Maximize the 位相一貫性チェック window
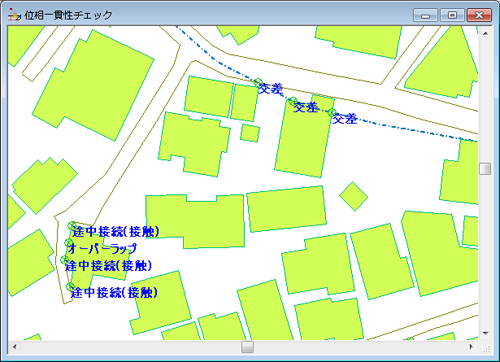This screenshot has width=500, height=362. [452, 15]
